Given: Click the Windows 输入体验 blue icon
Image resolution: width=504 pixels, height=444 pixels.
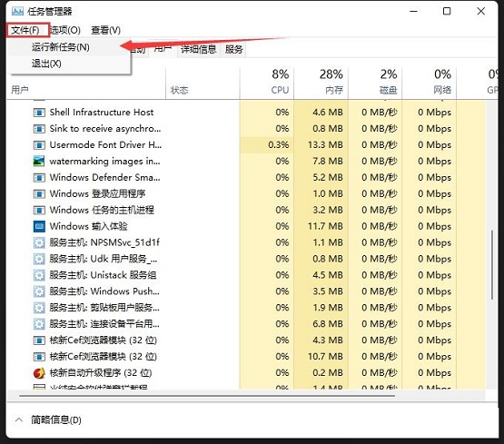Looking at the screenshot, I should (x=39, y=226).
